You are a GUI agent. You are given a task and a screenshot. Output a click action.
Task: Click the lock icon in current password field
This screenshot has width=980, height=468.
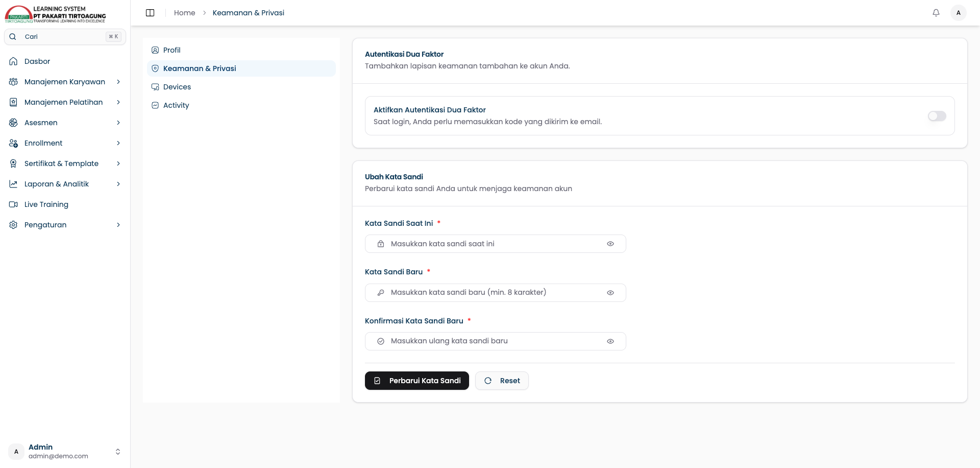click(x=381, y=244)
